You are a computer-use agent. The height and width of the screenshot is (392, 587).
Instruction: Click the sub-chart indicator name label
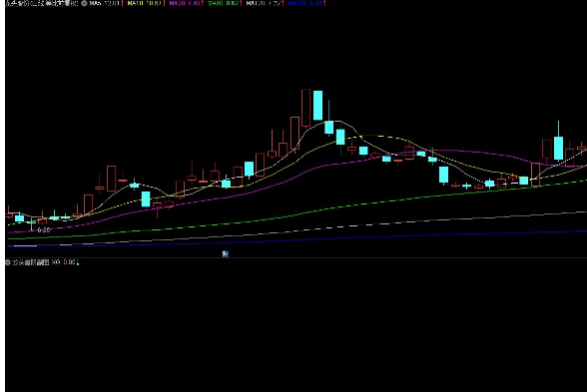[x=31, y=262]
